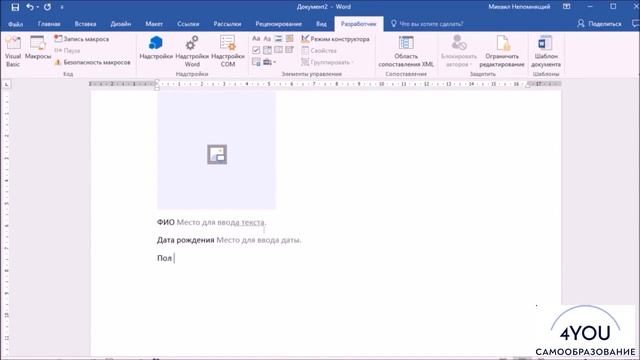
Task: Toggle Режим конструктора design mode
Action: click(x=335, y=39)
